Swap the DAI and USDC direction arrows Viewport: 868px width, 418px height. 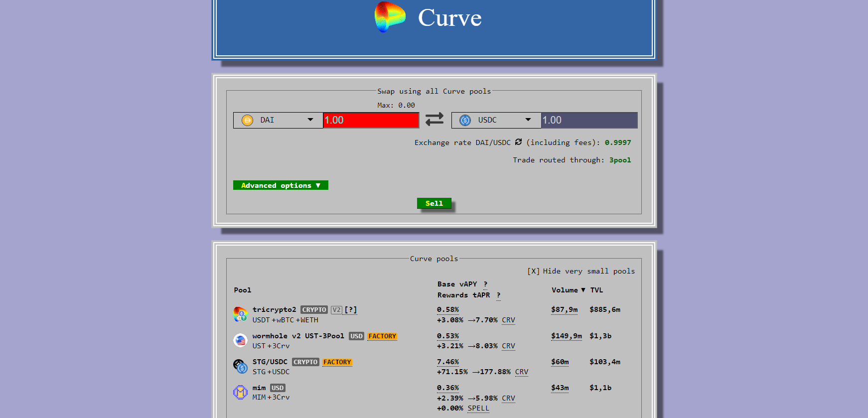pos(434,119)
